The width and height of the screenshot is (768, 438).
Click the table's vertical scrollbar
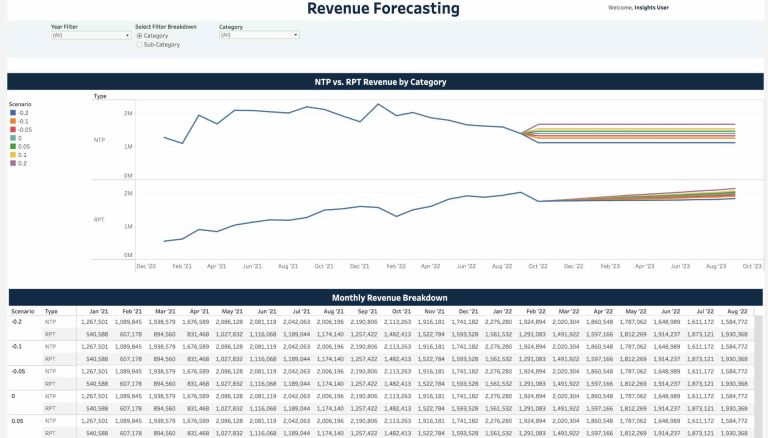tap(758, 376)
